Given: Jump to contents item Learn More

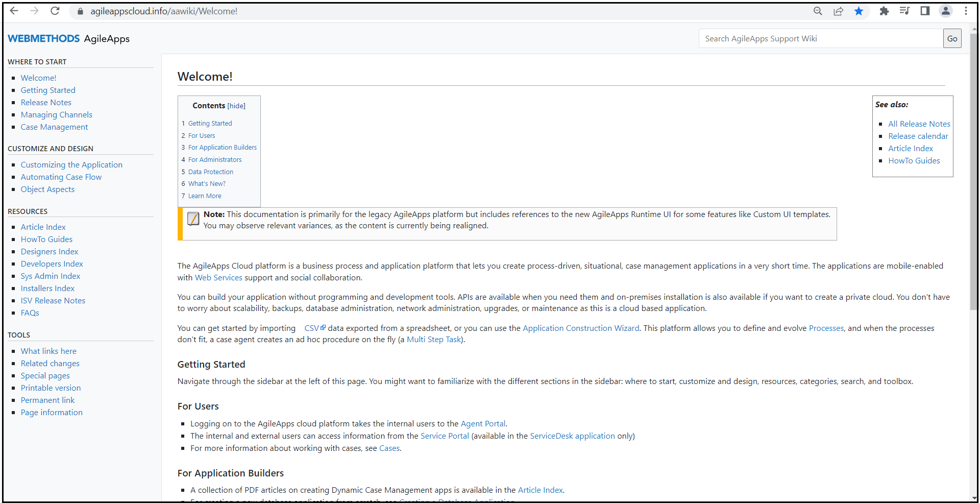Looking at the screenshot, I should click(205, 196).
